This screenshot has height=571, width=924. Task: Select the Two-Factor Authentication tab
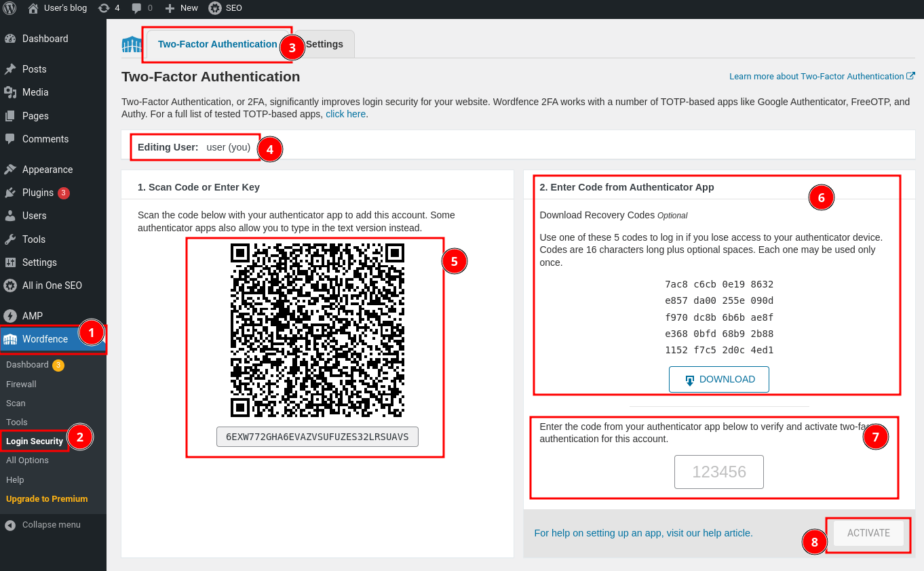217,44
